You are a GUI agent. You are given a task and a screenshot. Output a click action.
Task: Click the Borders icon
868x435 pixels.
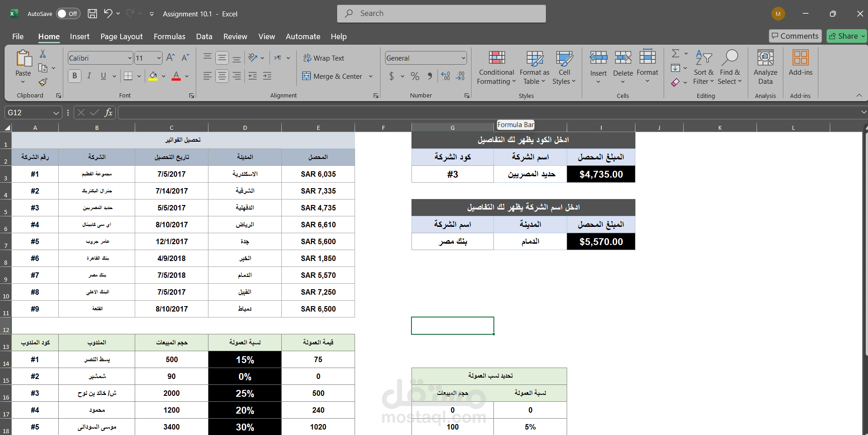pyautogui.click(x=128, y=76)
